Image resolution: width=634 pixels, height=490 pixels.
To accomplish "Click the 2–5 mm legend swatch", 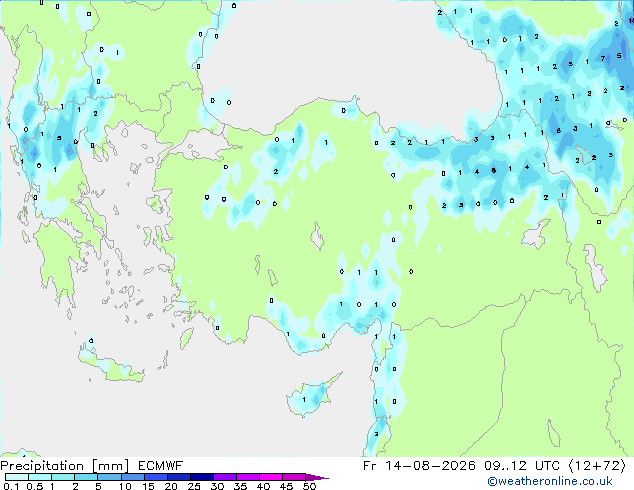I will [x=86, y=477].
